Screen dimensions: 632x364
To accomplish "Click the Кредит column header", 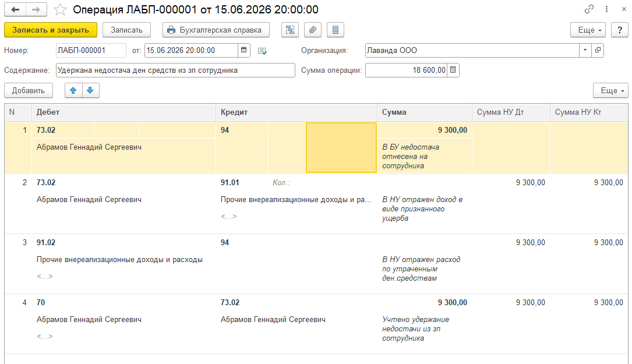I will point(296,112).
